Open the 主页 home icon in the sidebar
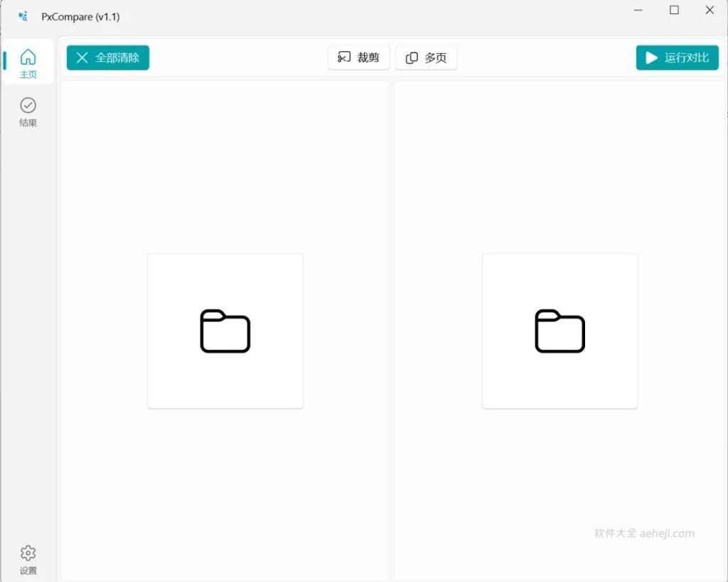The image size is (728, 582). [28, 56]
